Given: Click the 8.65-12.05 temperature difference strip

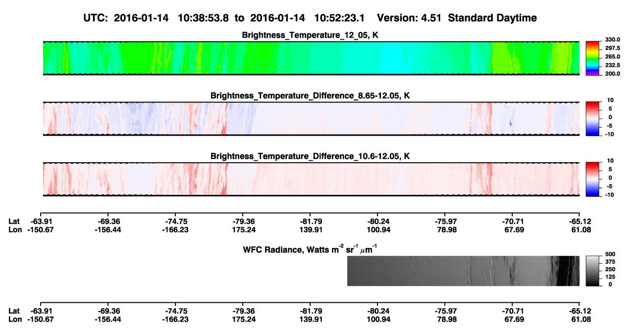Looking at the screenshot, I should [x=311, y=119].
